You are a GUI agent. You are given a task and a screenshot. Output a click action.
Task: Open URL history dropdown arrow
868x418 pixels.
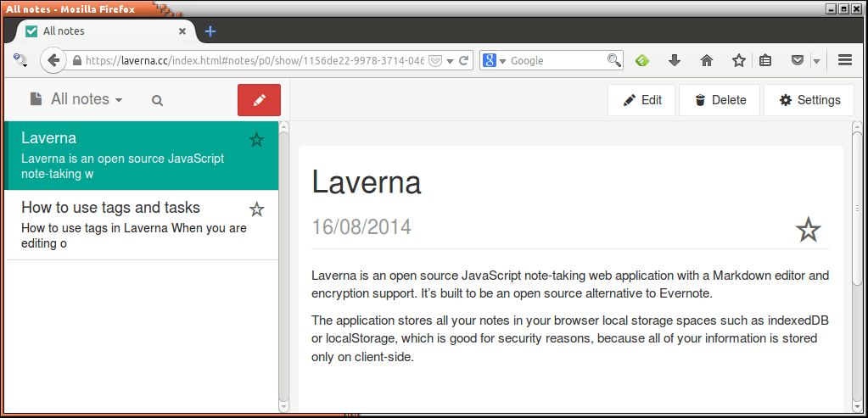point(450,61)
